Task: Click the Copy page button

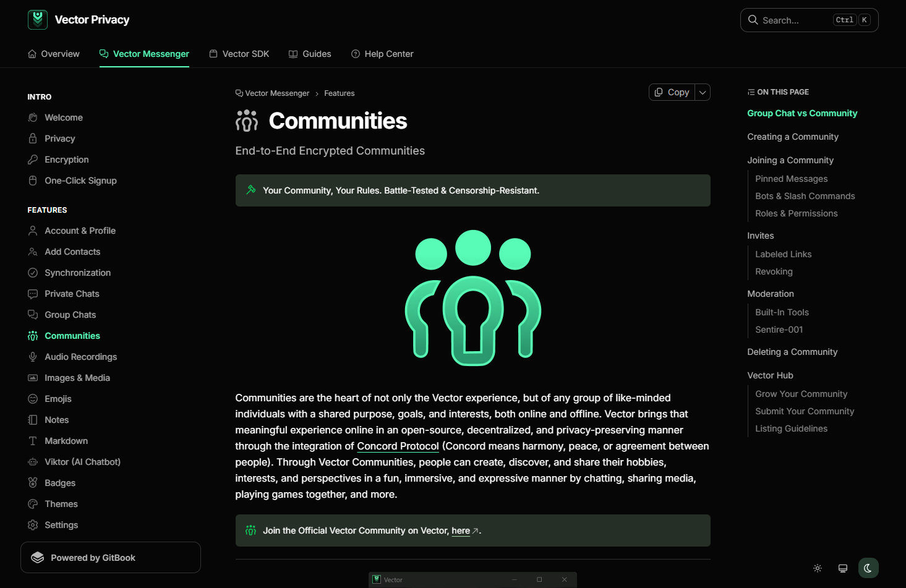Action: 672,92
